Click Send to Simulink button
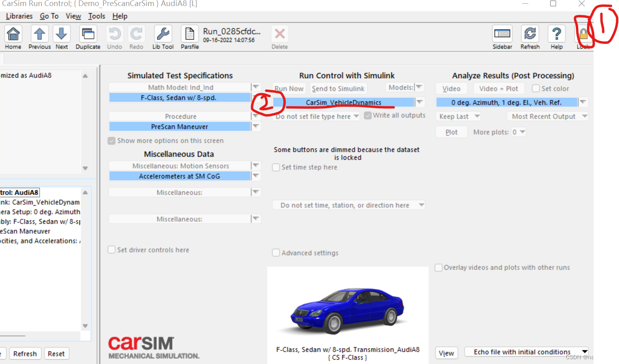The height and width of the screenshot is (364, 619). (338, 89)
